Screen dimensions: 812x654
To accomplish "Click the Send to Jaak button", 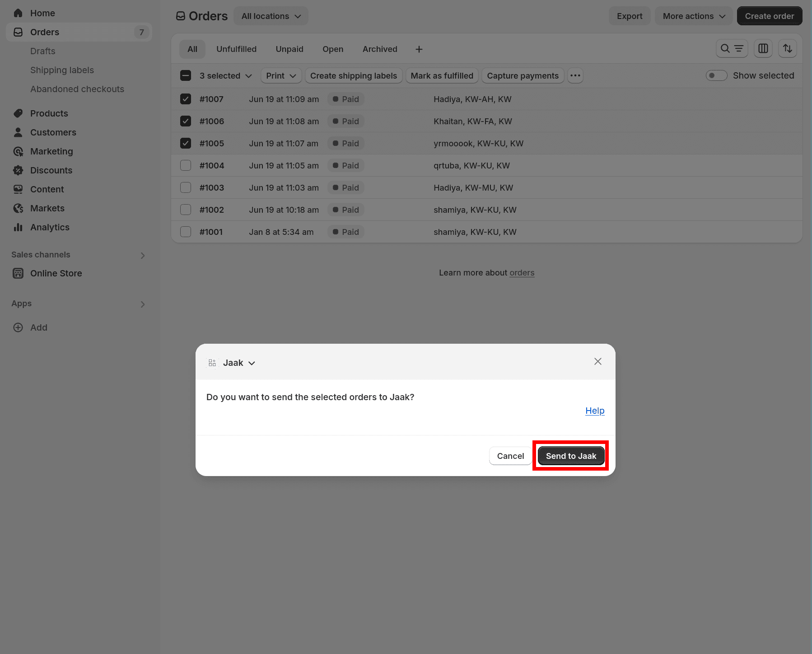I will 571,456.
